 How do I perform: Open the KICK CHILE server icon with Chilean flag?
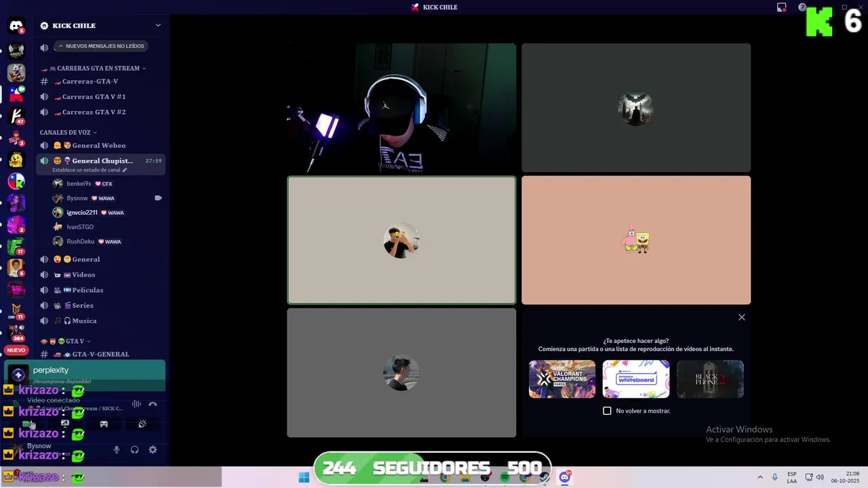[x=16, y=94]
